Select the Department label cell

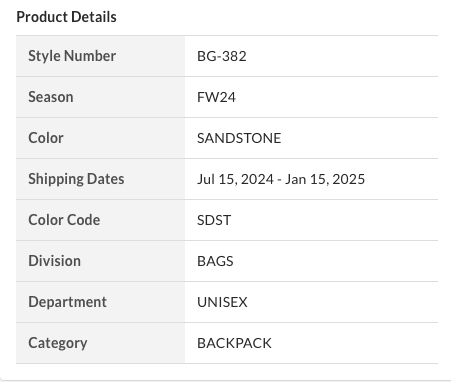(x=100, y=302)
